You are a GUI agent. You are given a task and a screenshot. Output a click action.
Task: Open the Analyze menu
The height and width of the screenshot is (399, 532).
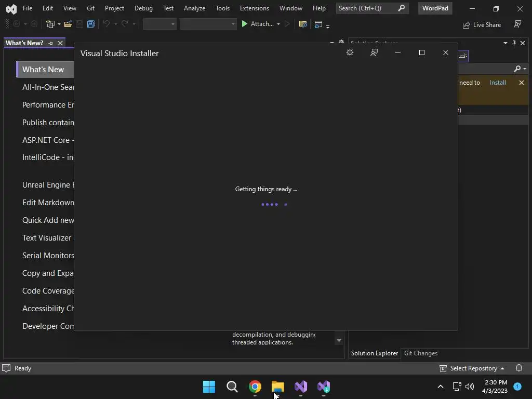(194, 8)
